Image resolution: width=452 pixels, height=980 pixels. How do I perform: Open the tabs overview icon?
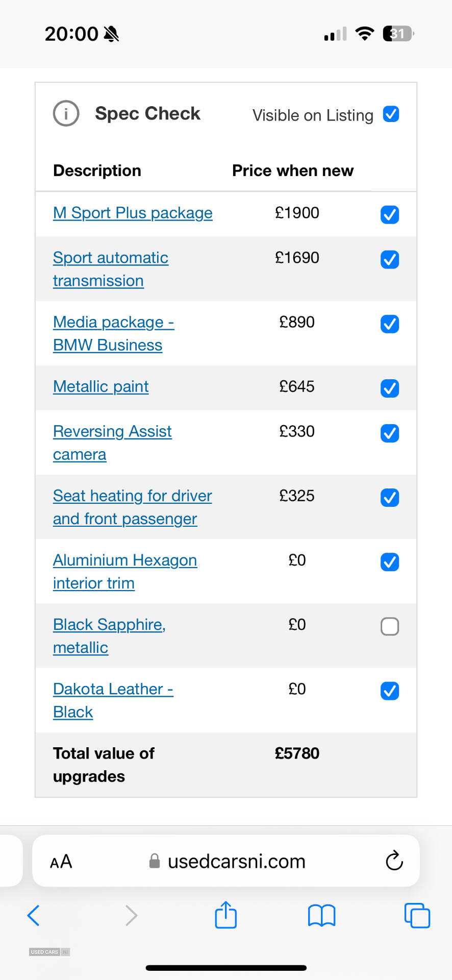(417, 915)
